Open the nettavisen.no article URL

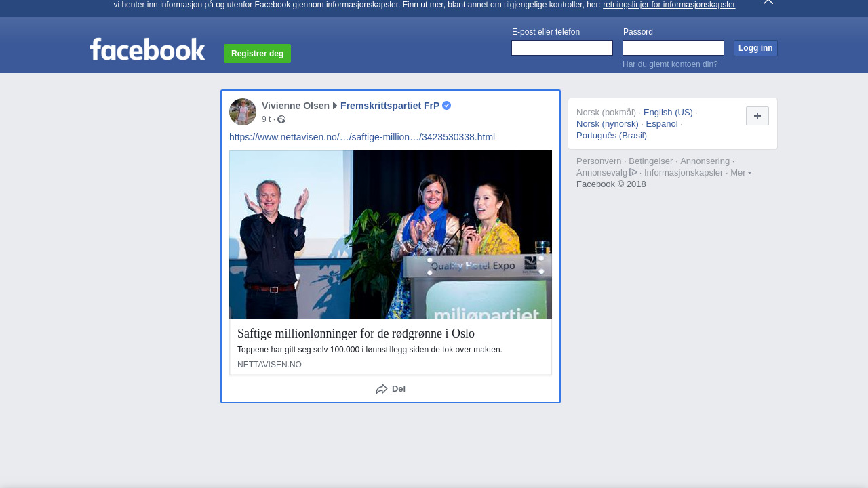tap(362, 137)
